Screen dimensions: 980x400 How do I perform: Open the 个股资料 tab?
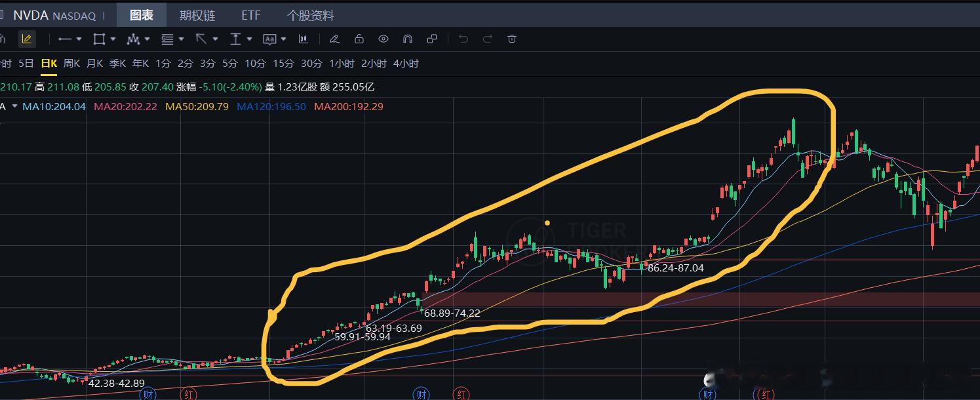[x=311, y=15]
